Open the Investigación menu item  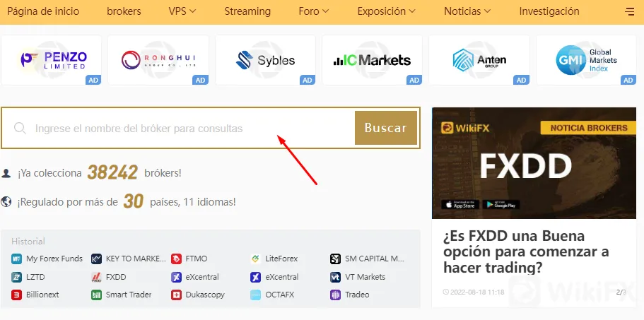tap(549, 11)
